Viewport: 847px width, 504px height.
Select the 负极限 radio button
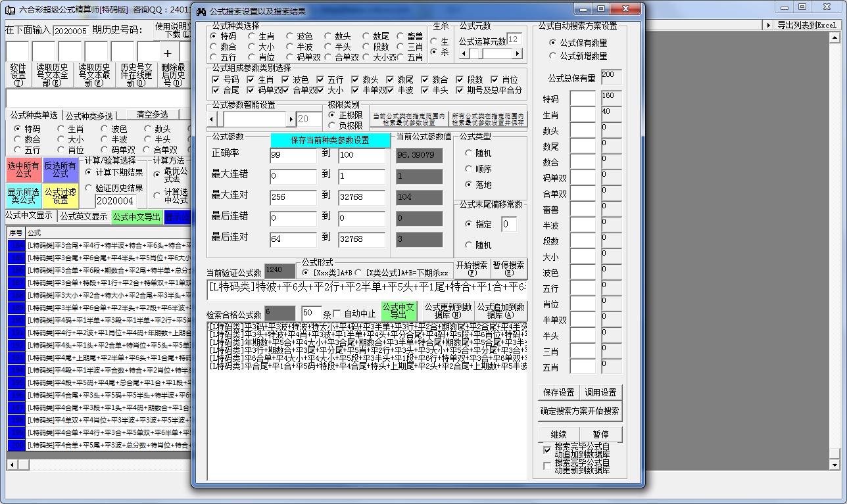click(x=332, y=126)
